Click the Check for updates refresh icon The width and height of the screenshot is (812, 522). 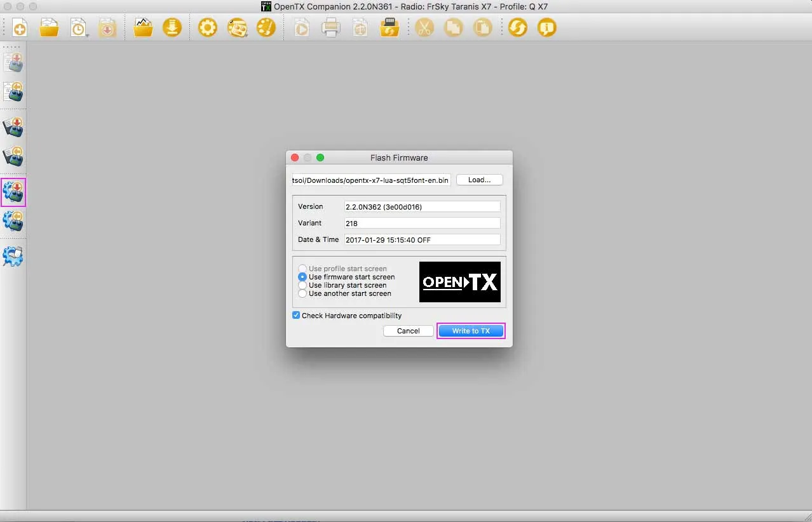click(518, 28)
